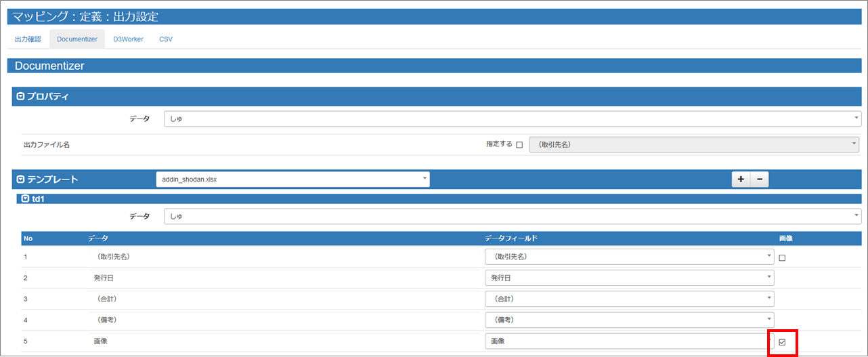Open the （合計） data field dropdown
The image size is (868, 357).
click(x=629, y=299)
